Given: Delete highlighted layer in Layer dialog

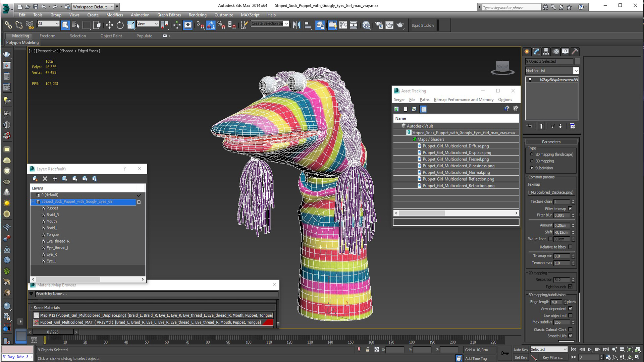Looking at the screenshot, I should (45, 179).
